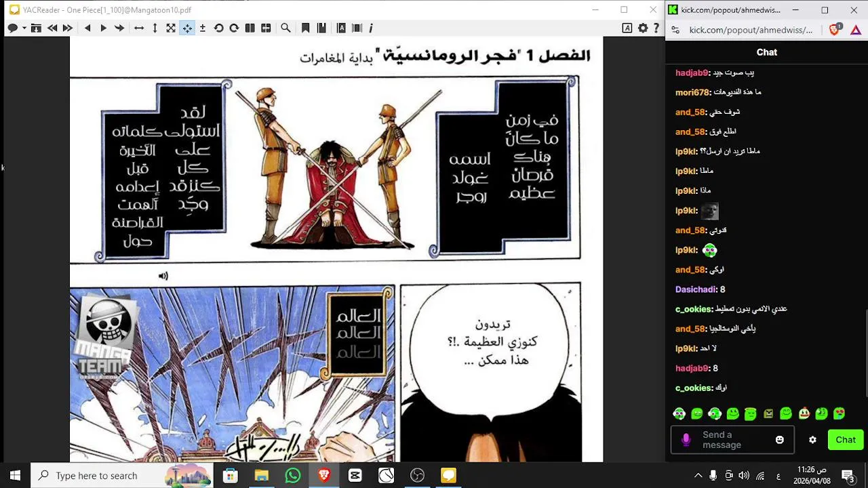Click the tray microphone icon
Image resolution: width=868 pixels, height=488 pixels.
click(713, 476)
